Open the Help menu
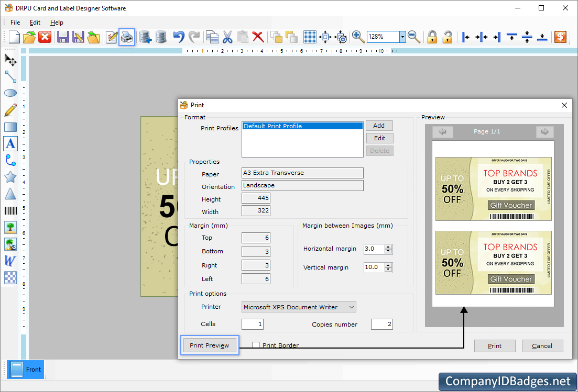Viewport: 578px width, 392px height. coord(57,23)
